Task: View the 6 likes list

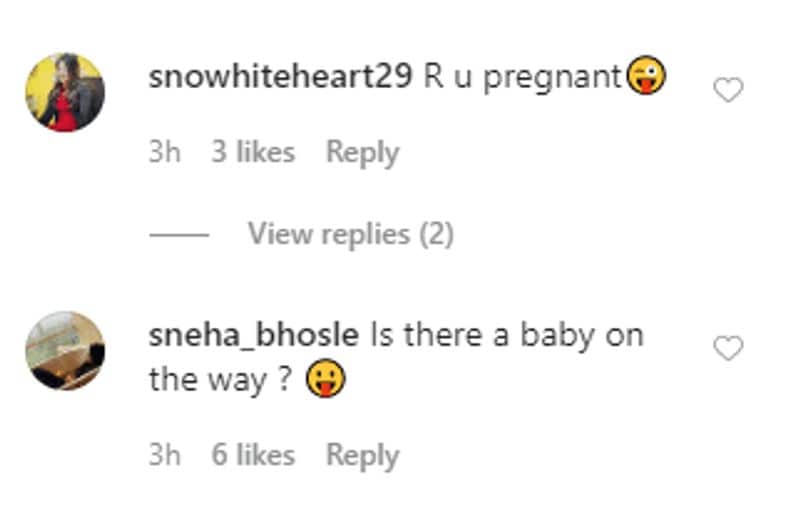Action: (253, 455)
